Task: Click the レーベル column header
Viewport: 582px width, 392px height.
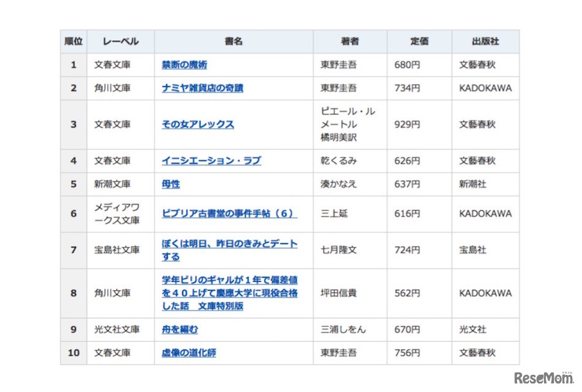Action: pyautogui.click(x=120, y=41)
